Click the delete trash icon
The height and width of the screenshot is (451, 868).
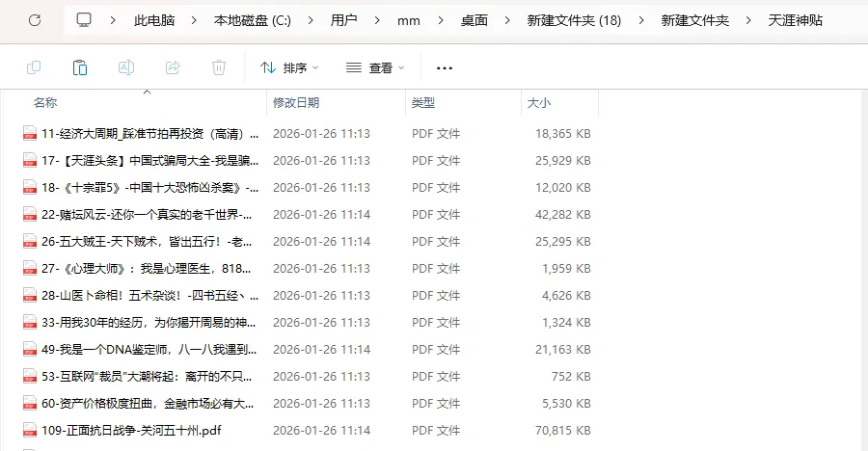[x=219, y=67]
